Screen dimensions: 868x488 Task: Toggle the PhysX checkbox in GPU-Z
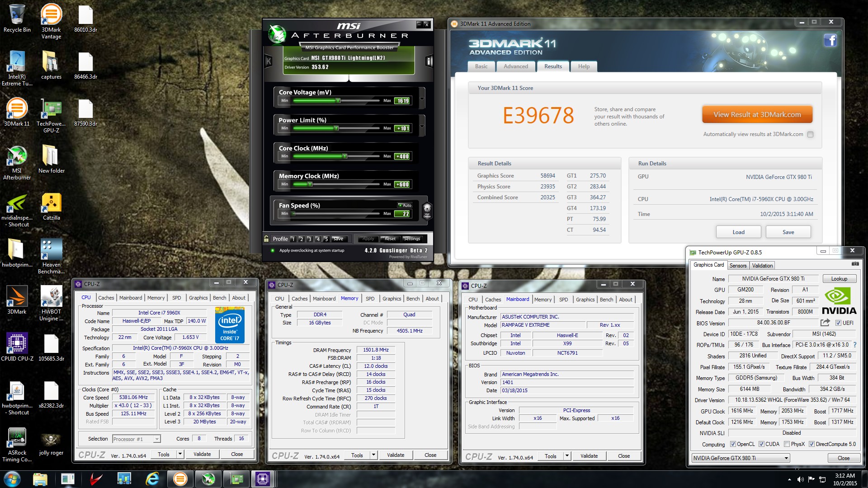coord(787,444)
